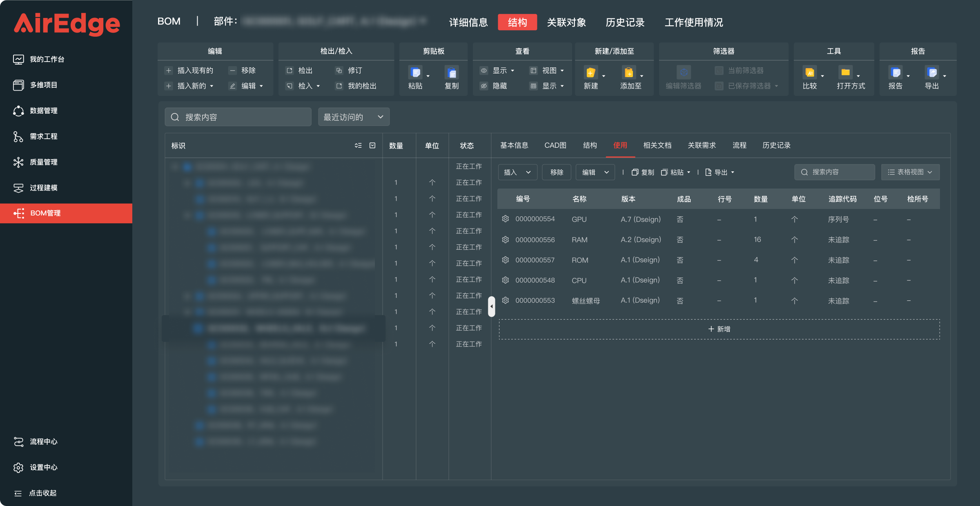Click 复制 in 使用 panel toolbar
The width and height of the screenshot is (980, 506).
click(643, 172)
